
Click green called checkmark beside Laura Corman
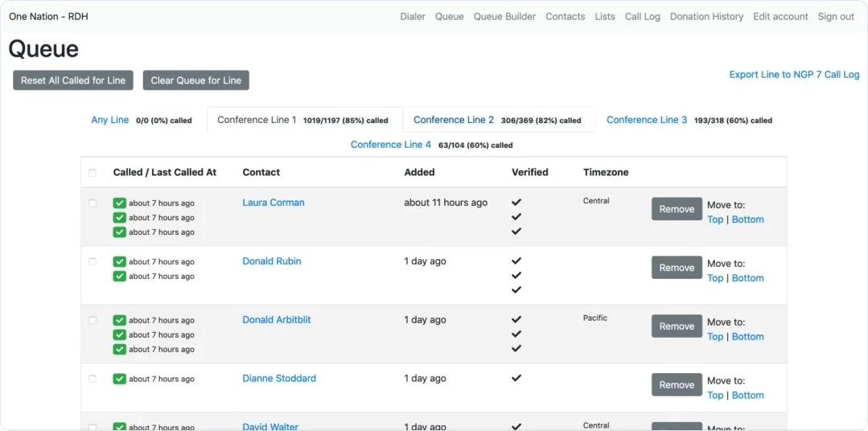pyautogui.click(x=119, y=203)
